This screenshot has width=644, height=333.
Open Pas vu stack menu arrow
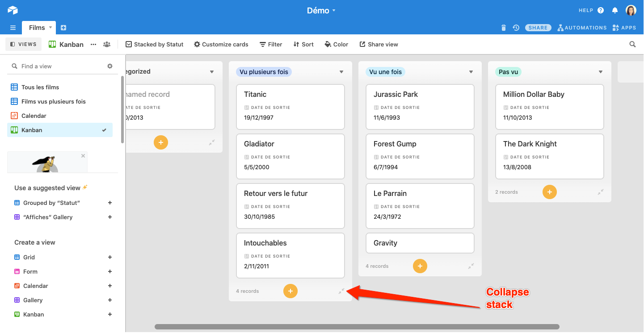click(x=601, y=72)
